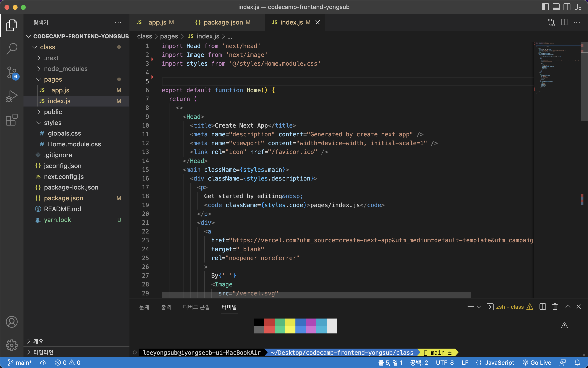Toggle the primary side bar layout icon
Viewport: 588px width, 368px height.
[x=545, y=7]
